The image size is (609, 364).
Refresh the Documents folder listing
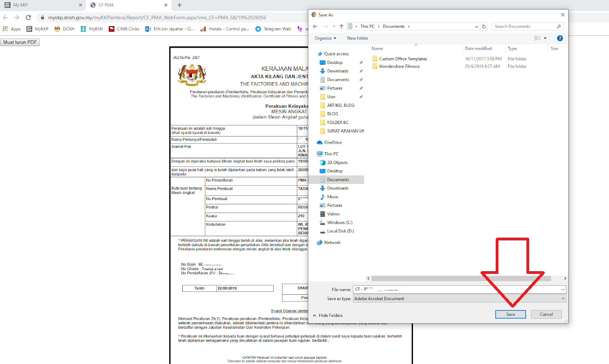[483, 26]
